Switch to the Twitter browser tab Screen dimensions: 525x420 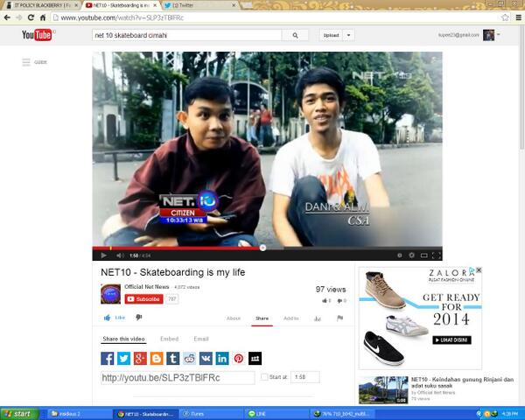point(199,5)
